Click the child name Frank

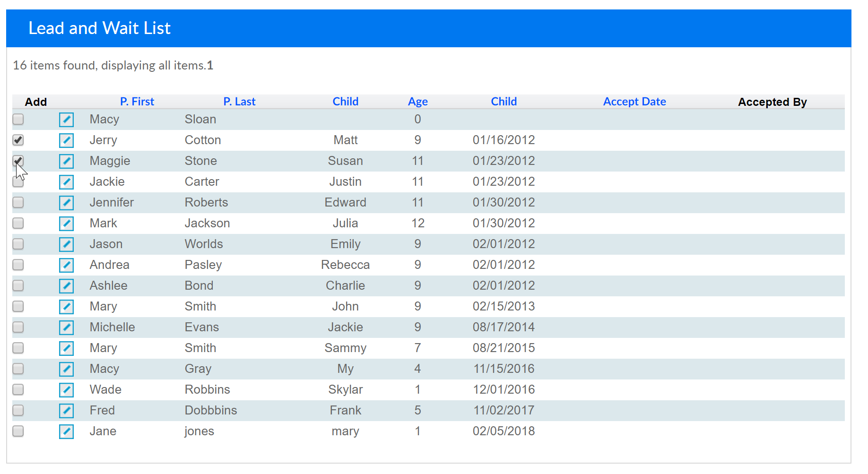pyautogui.click(x=346, y=410)
